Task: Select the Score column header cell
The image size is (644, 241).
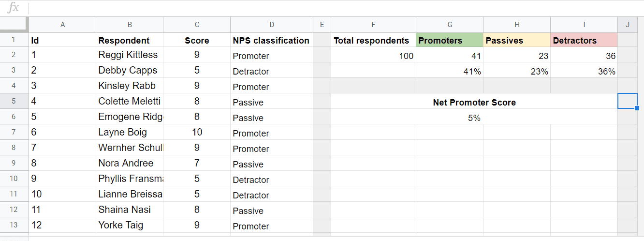Action: 197,40
